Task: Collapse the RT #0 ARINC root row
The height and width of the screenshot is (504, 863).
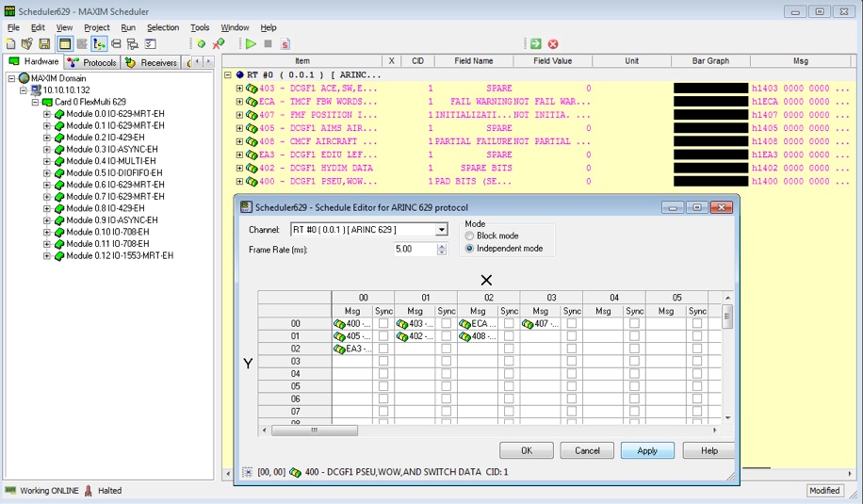Action: 228,74
